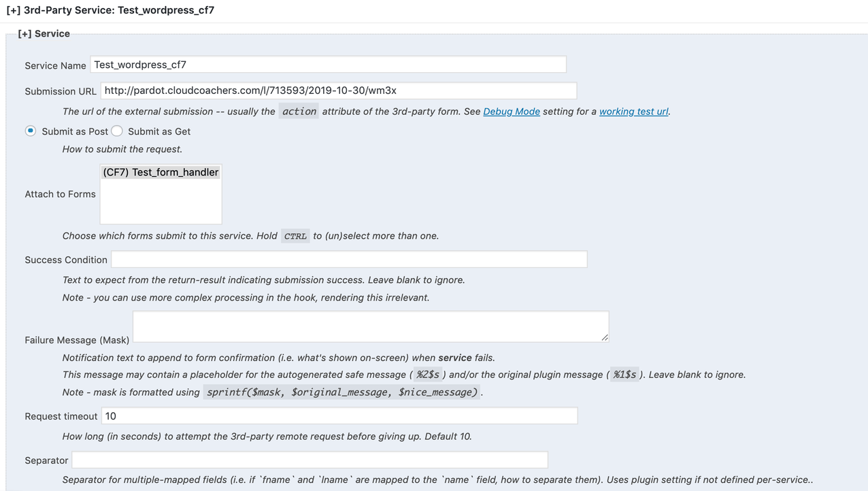The height and width of the screenshot is (491, 868).
Task: Click the Success Condition label
Action: click(66, 260)
